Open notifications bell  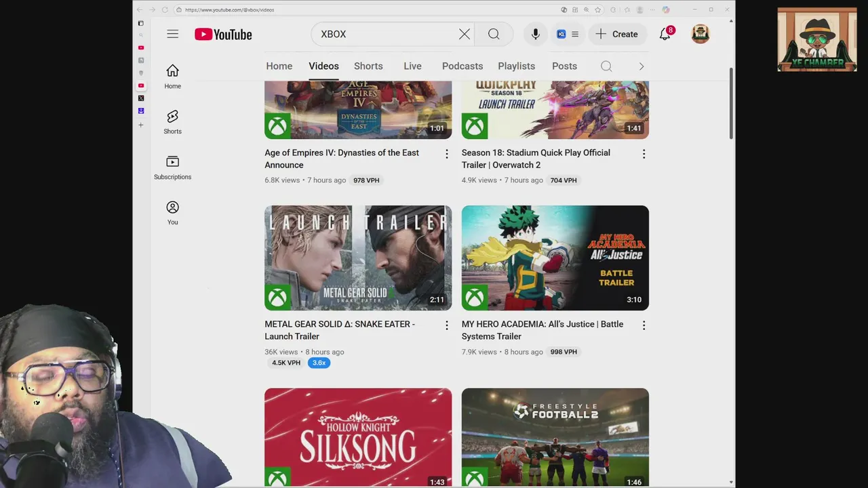click(665, 34)
